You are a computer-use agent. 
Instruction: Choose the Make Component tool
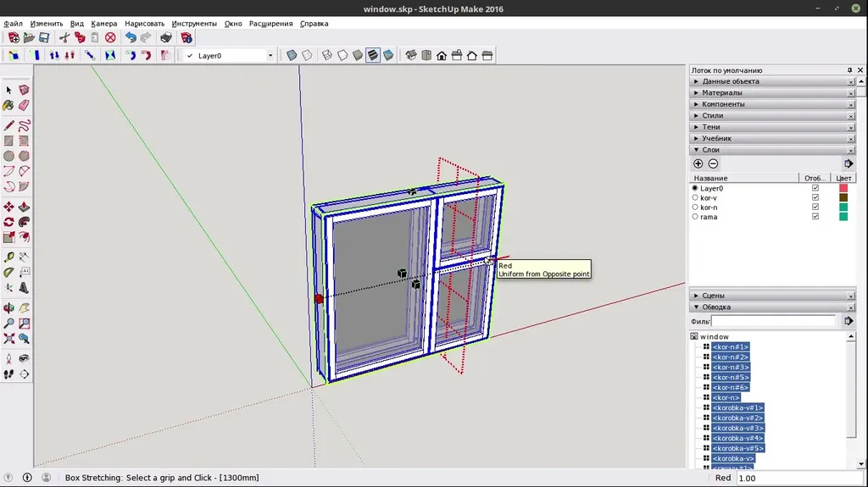point(24,90)
